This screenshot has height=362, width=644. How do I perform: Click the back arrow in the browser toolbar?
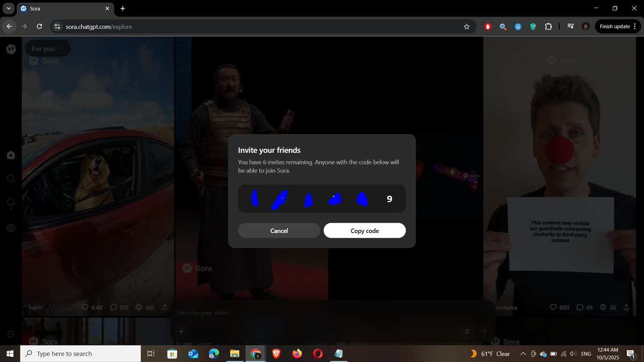9,26
